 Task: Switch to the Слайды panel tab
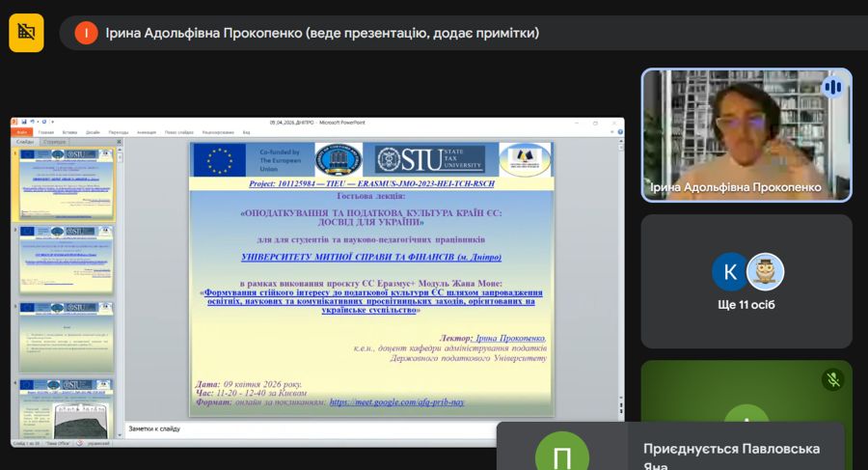pyautogui.click(x=26, y=142)
